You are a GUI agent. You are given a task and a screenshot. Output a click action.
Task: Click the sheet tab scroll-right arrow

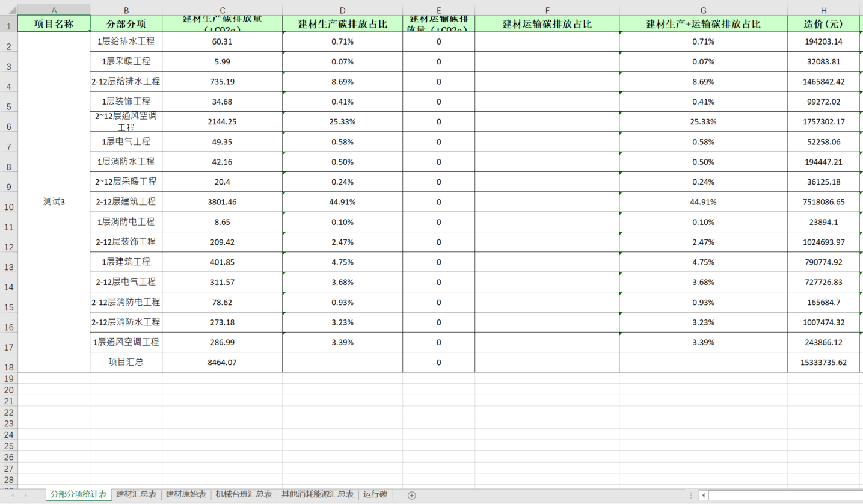point(25,495)
